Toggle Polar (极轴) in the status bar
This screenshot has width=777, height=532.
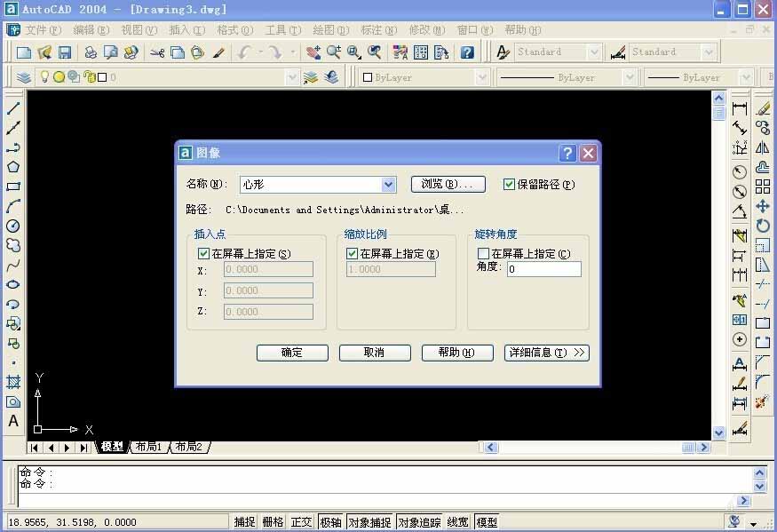[x=330, y=521]
